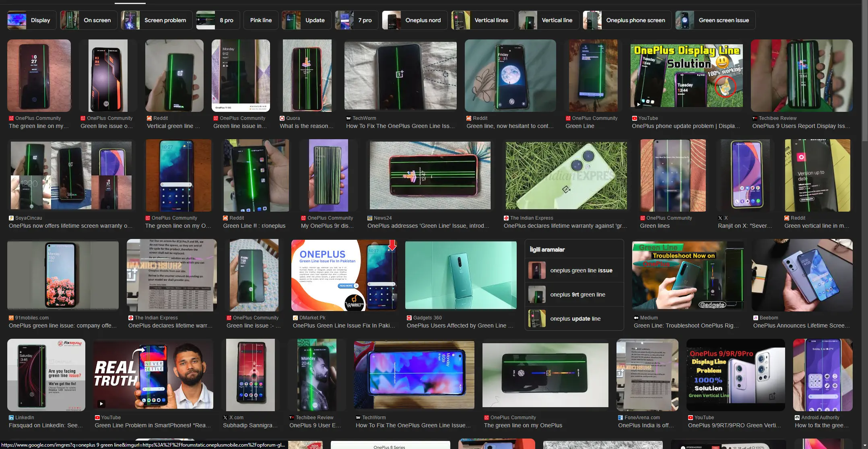Click 'Green Line: Troubleshoot OnePlus Rig...' title
Image resolution: width=868 pixels, height=449 pixels.
click(686, 325)
